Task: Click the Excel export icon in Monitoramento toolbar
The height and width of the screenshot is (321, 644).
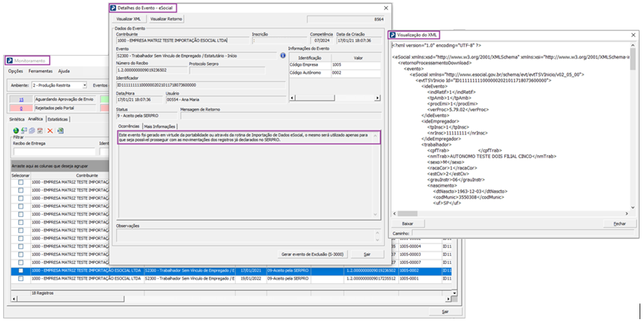Action: click(60, 130)
